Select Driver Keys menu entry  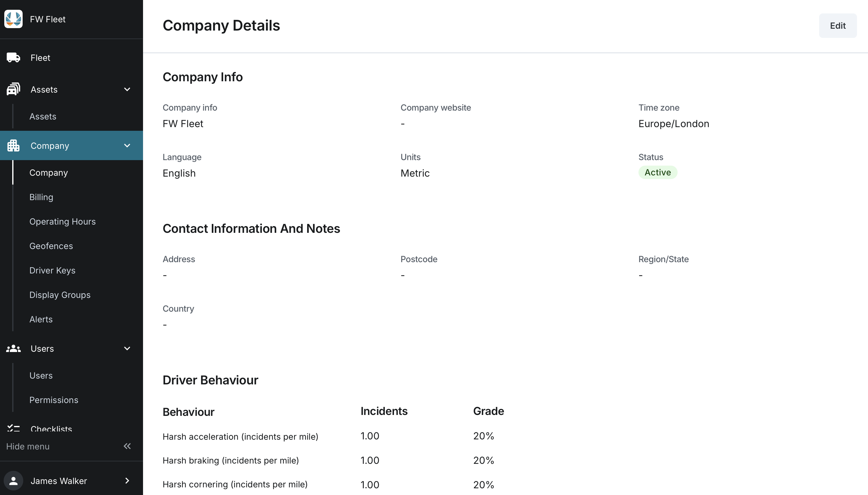52,271
